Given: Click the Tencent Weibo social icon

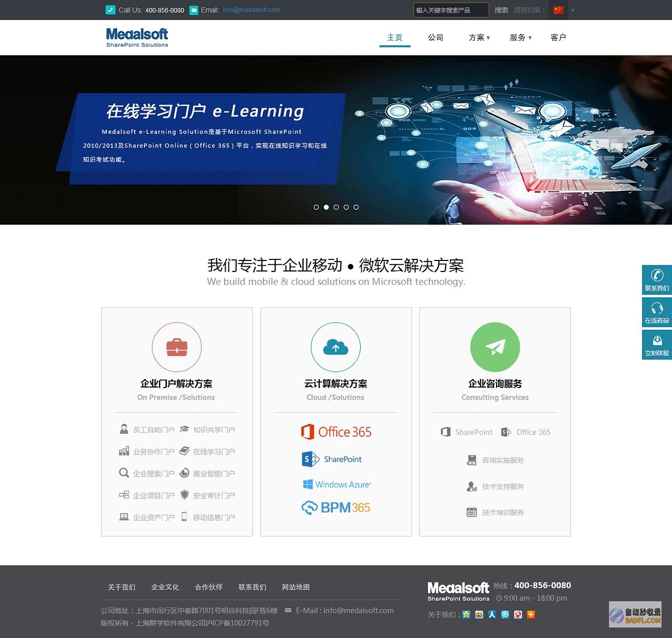Looking at the screenshot, I should point(505,614).
